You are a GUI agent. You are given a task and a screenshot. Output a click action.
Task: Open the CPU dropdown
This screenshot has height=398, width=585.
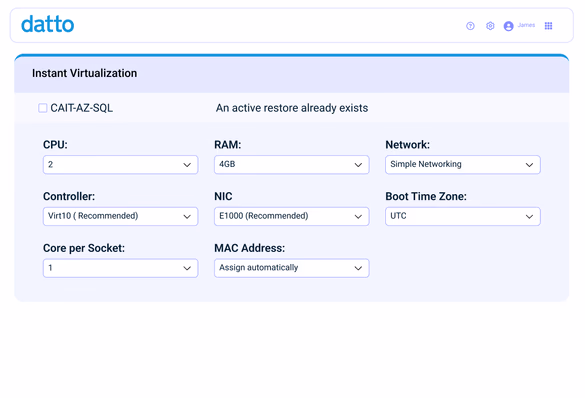pos(121,164)
